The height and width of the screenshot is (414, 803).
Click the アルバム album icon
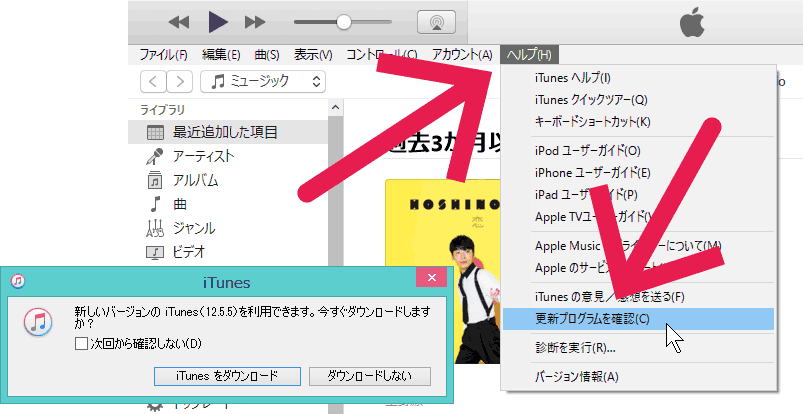(155, 180)
